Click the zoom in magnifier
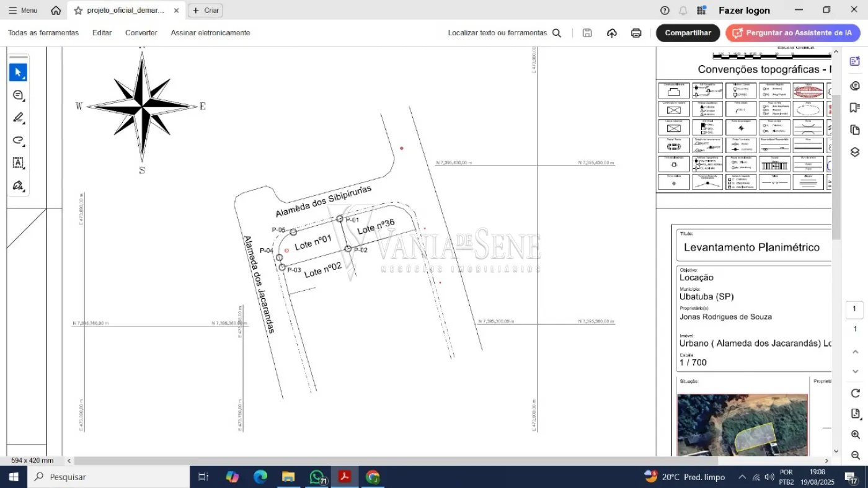Viewport: 868px width, 488px height. 855,435
